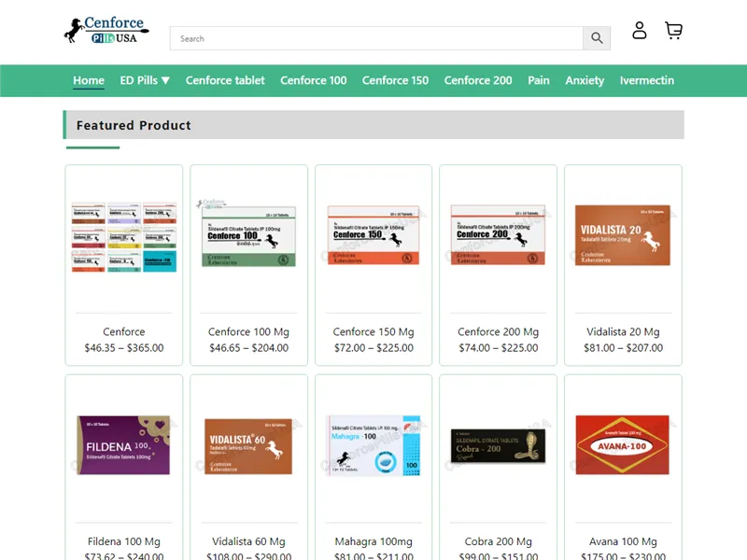Open the Avana 100 Mg title link
The width and height of the screenshot is (747, 560).
(623, 542)
